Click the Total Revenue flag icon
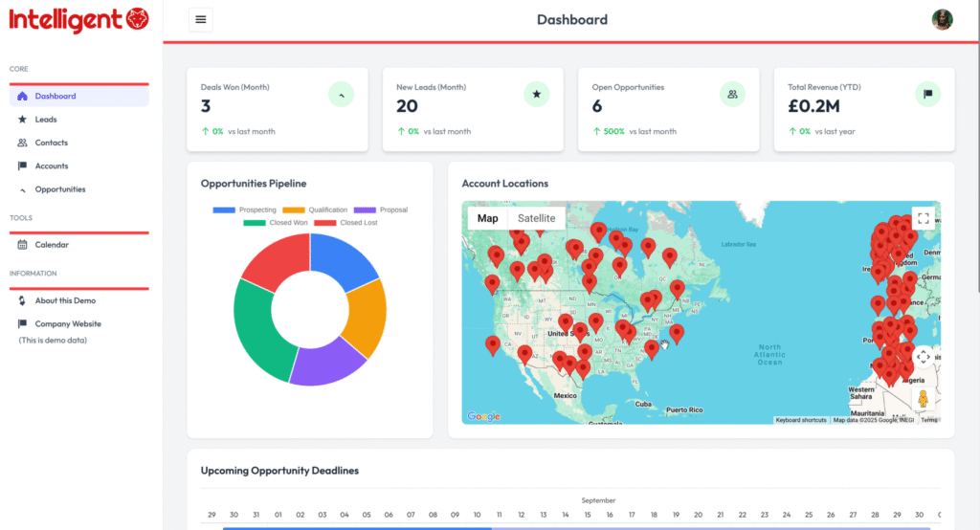980x530 pixels. coord(927,94)
